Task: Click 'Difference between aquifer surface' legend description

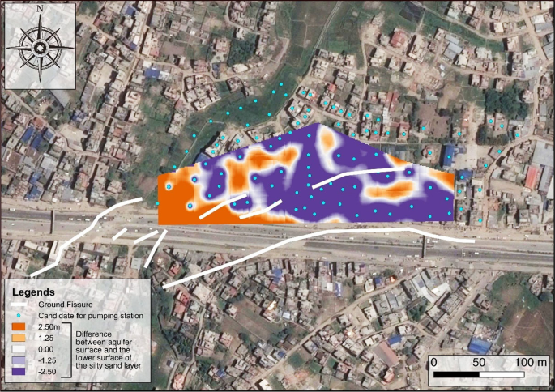Action: click(109, 350)
